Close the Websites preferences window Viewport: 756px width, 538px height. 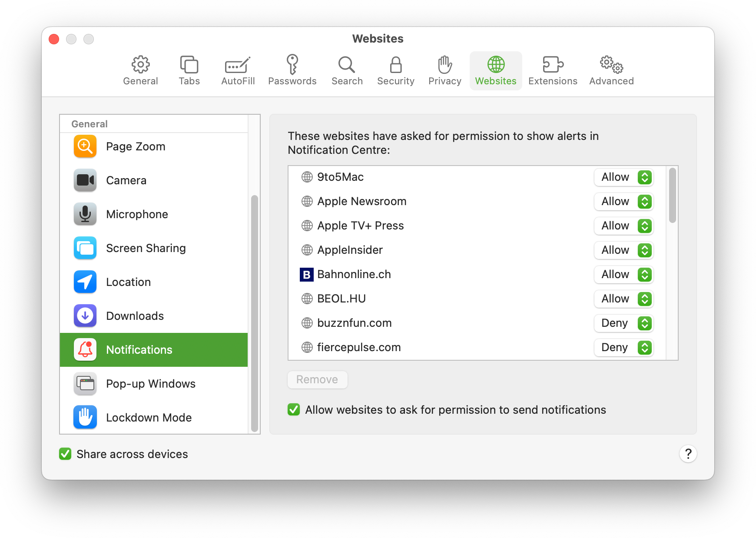(x=54, y=39)
